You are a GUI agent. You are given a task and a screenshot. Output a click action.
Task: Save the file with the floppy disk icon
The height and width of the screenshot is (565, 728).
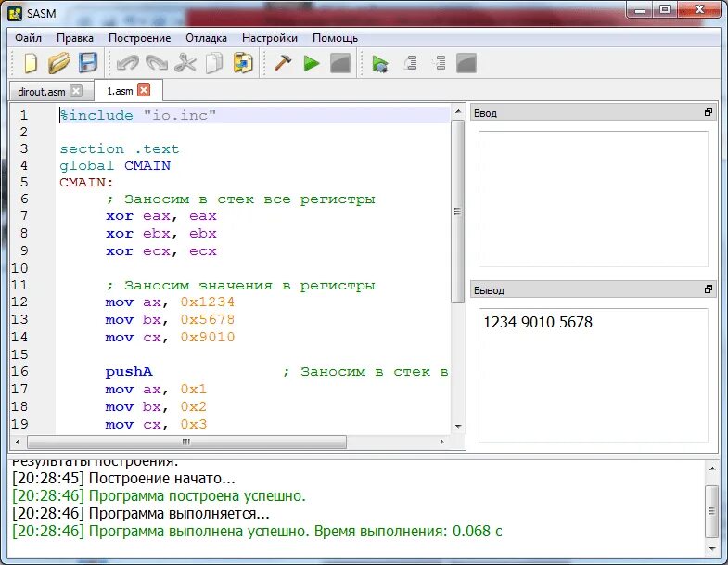[x=88, y=63]
